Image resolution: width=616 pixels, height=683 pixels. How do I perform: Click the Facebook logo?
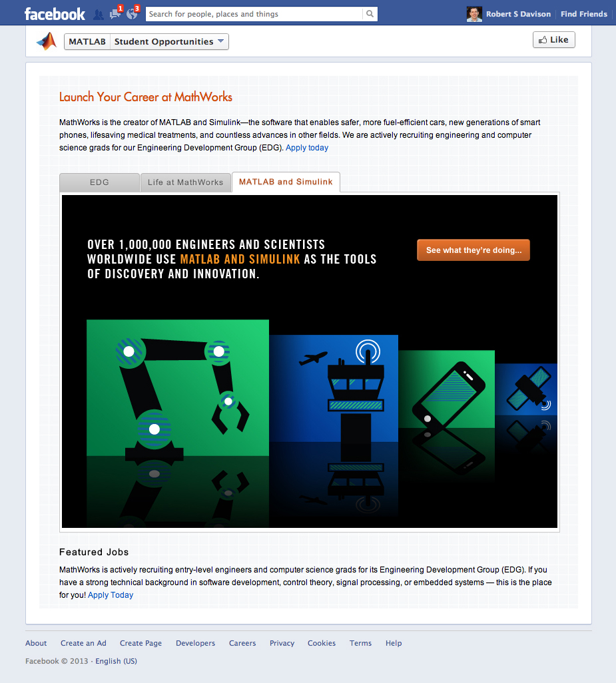(x=55, y=14)
